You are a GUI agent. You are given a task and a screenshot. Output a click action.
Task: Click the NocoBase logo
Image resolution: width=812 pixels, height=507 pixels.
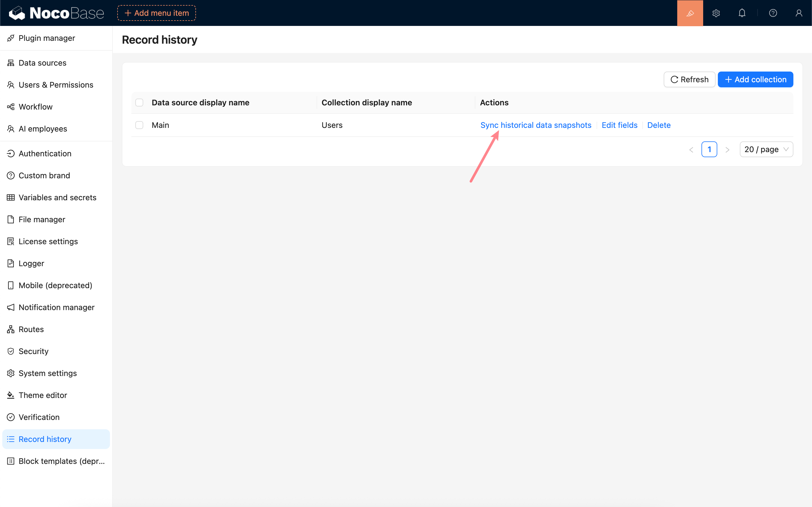[56, 13]
